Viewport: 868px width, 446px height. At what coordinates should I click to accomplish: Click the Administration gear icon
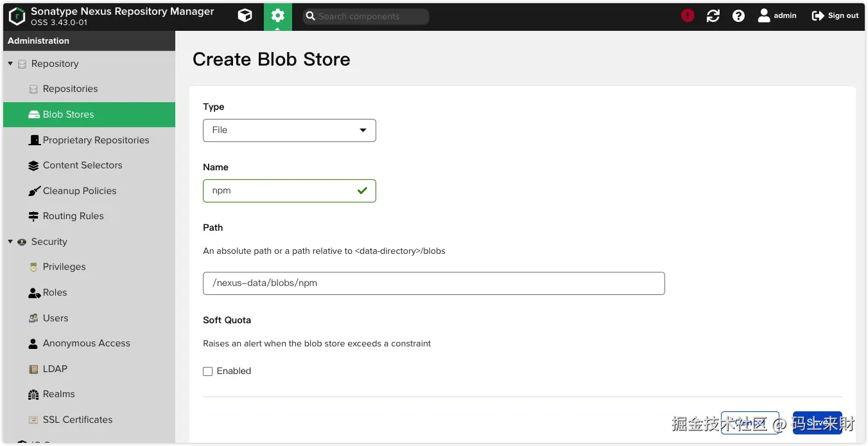[x=277, y=16]
